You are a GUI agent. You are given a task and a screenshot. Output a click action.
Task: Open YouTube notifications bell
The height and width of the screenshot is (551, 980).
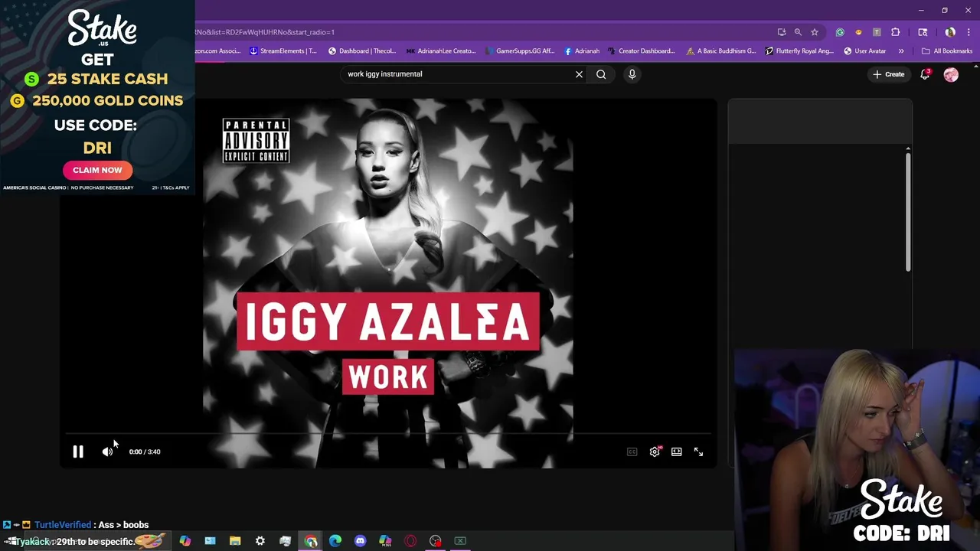(x=925, y=74)
